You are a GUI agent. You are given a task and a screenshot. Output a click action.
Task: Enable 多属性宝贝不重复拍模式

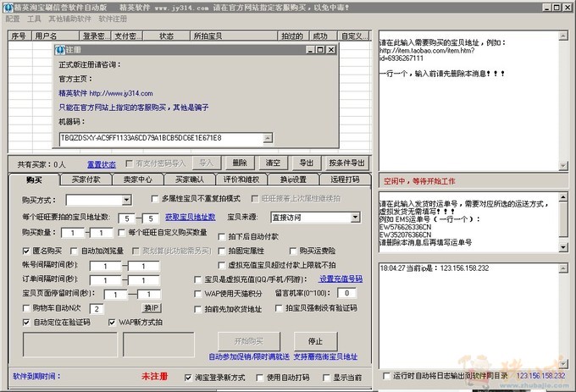coord(155,199)
